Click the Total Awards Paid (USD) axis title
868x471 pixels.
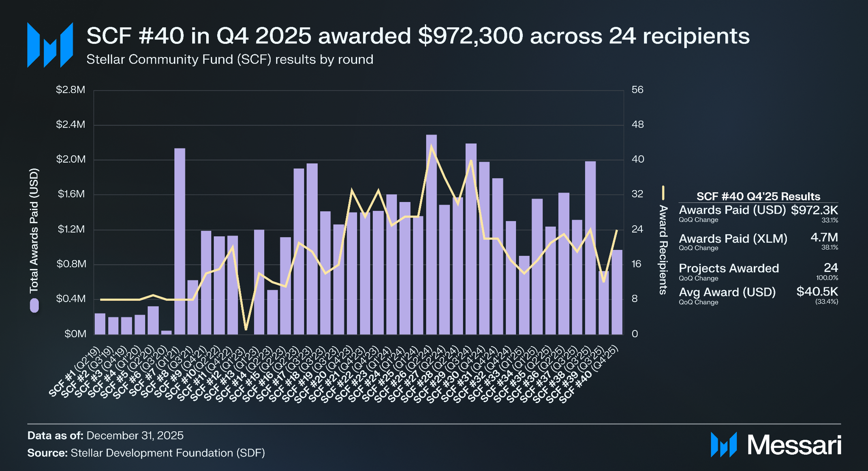tap(34, 230)
